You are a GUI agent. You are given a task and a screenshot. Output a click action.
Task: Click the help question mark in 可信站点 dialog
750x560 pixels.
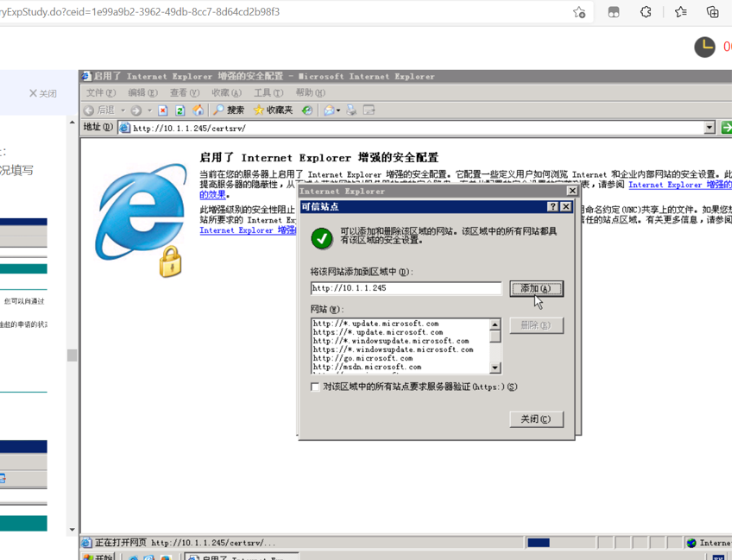click(553, 206)
